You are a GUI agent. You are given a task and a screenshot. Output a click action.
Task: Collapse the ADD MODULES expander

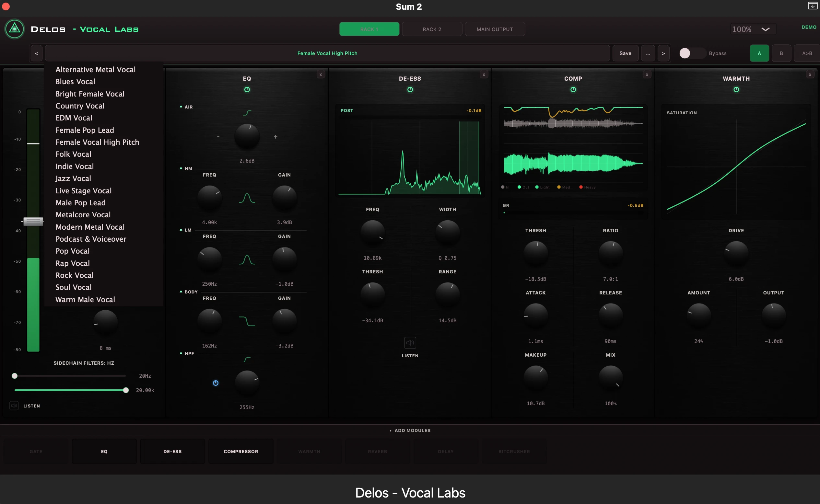[410, 430]
